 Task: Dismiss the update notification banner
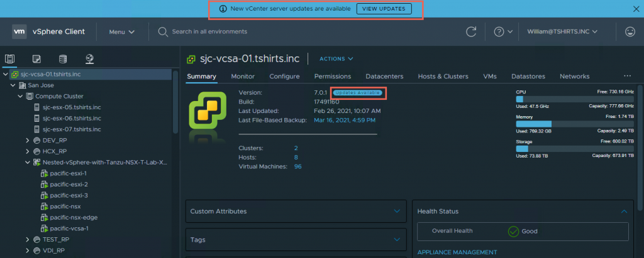(636, 9)
